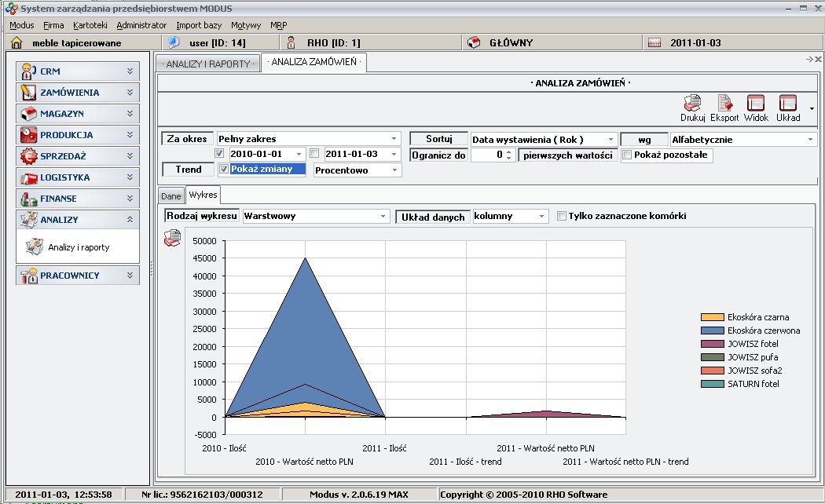Expand the Magazyn sidebar section

[x=78, y=114]
